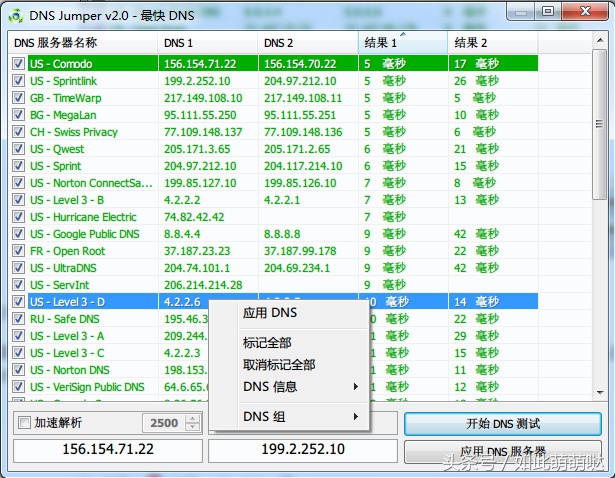Click the 8.8.8.8 DNS 2 cell
Image resolution: width=615 pixels, height=478 pixels.
[x=282, y=234]
